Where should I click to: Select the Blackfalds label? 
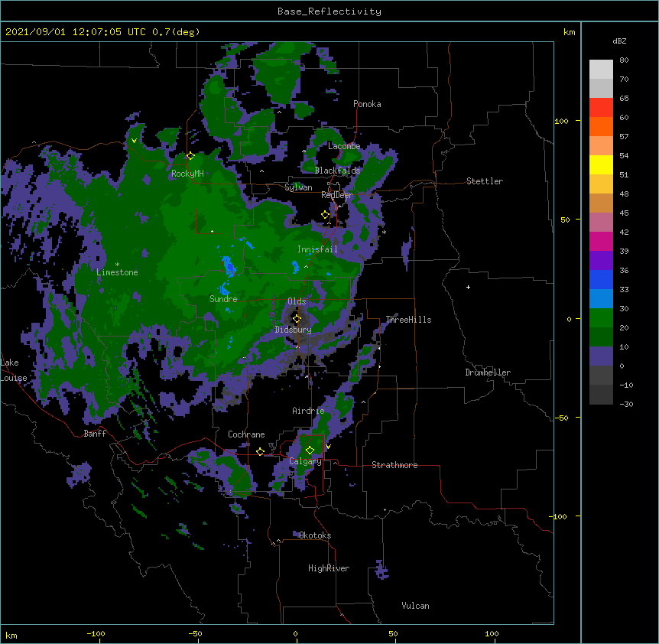tap(337, 171)
